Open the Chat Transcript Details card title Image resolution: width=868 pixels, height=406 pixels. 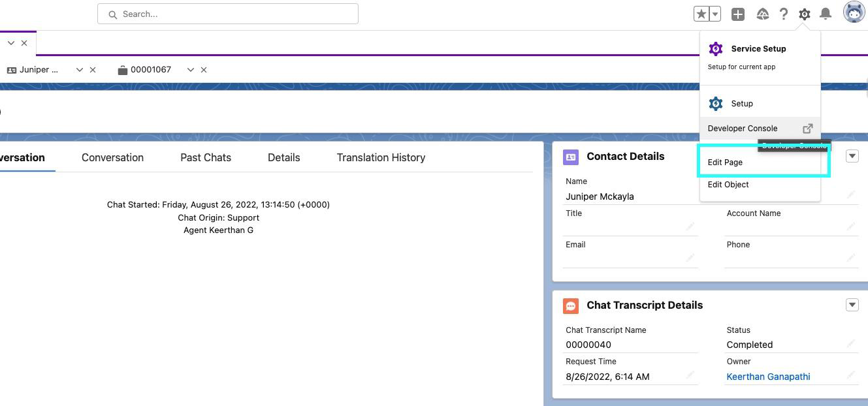(645, 305)
